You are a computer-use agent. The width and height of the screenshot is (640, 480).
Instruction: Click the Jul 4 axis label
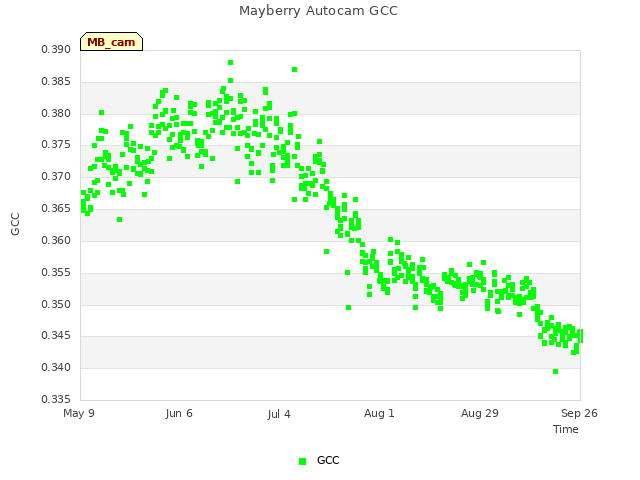point(279,414)
